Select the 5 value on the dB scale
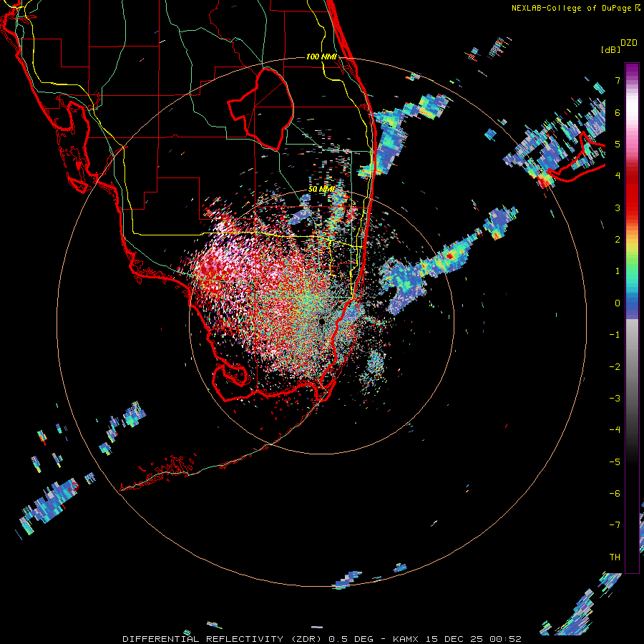 coord(618,144)
